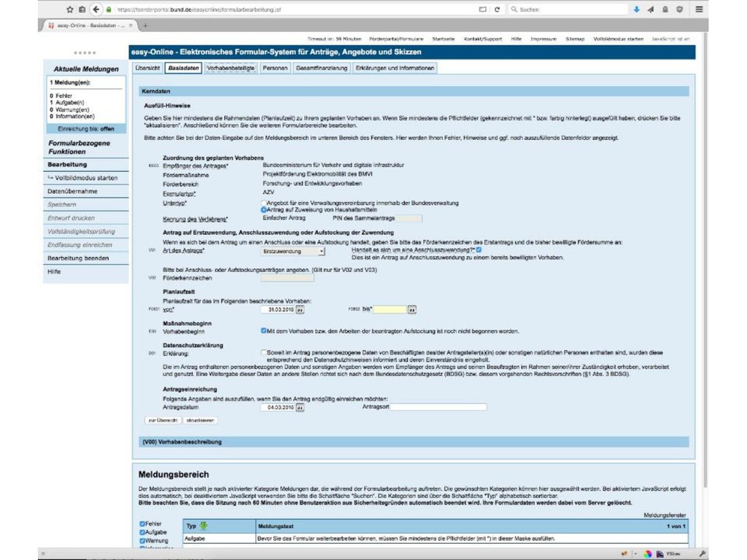Open the Kontakt/Support link

[483, 39]
